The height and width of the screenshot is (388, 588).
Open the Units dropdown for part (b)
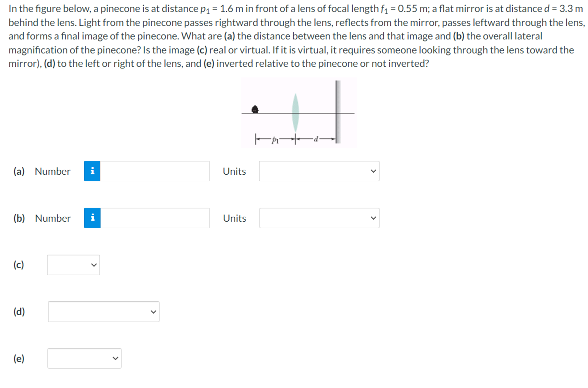318,218
